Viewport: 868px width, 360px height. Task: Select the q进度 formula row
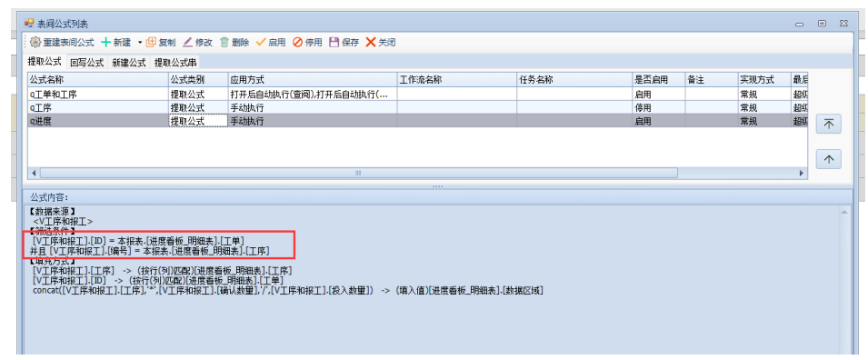tap(417, 121)
